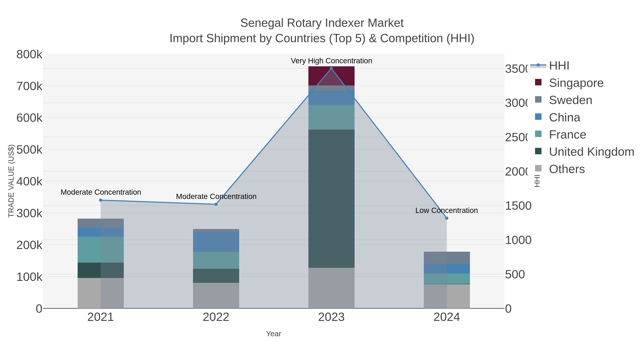The width and height of the screenshot is (644, 362).
Task: Toggle the Others legend entry
Action: pyautogui.click(x=560, y=169)
